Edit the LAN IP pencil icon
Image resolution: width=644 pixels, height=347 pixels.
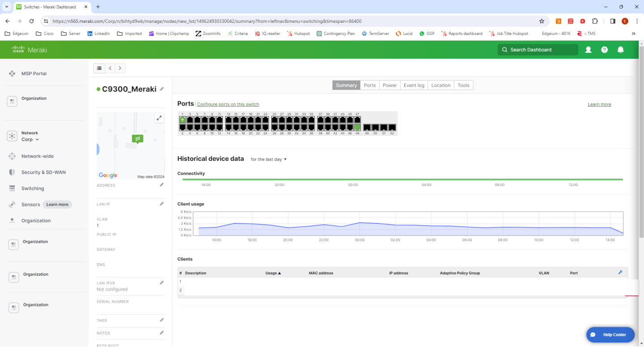point(162,204)
